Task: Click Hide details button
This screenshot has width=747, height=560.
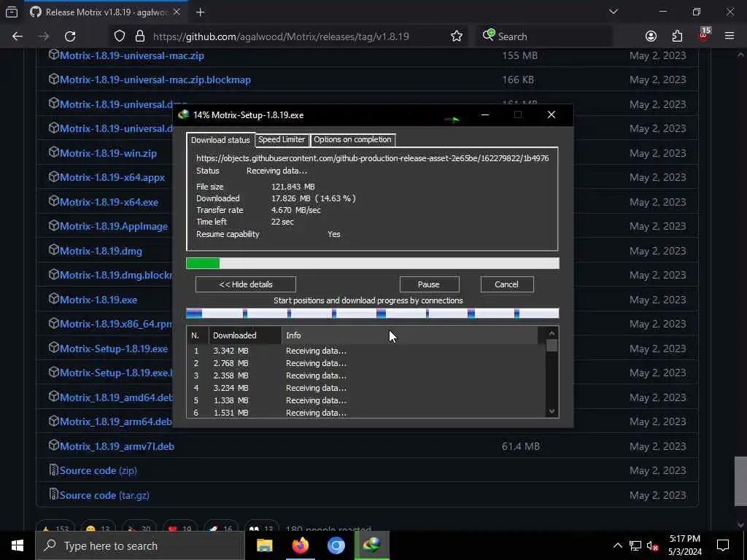Action: [246, 284]
